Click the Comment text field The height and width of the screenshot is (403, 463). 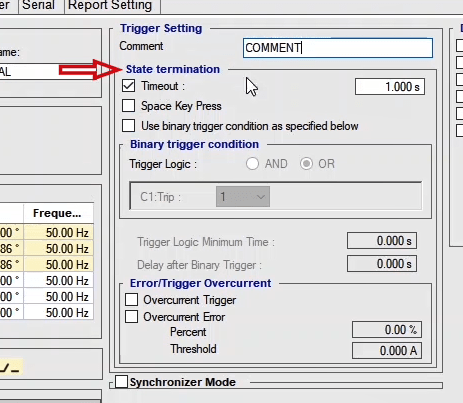click(338, 48)
